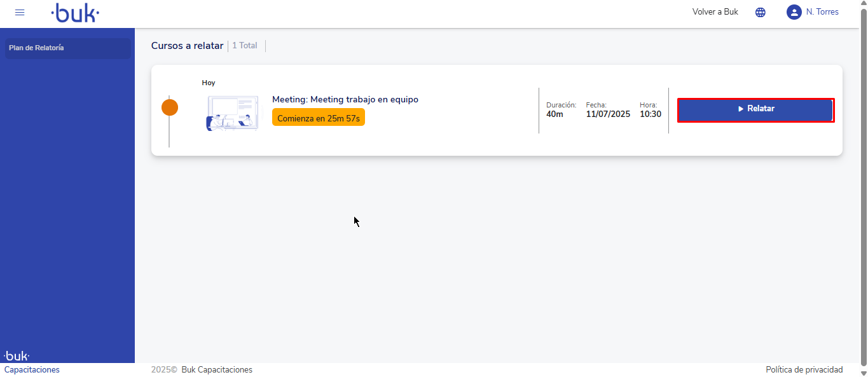868x377 pixels.
Task: Open the hamburger navigation menu
Action: pyautogui.click(x=20, y=12)
